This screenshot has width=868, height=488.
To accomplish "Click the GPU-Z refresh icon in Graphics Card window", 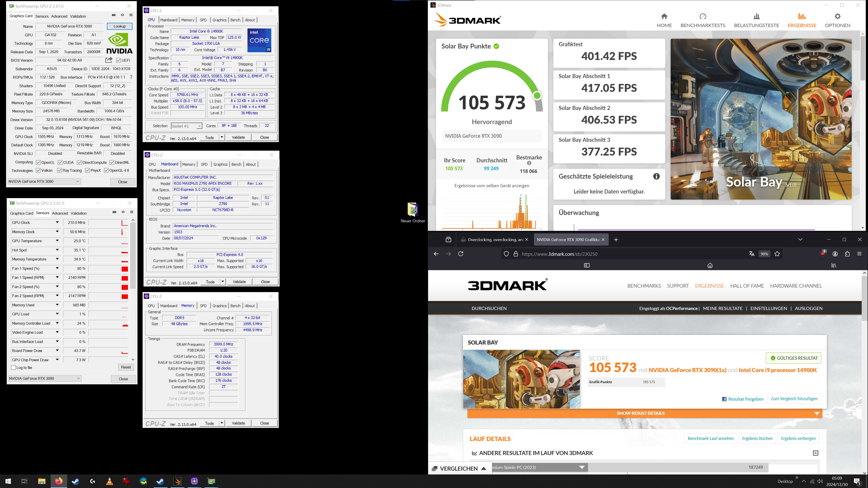I will [x=122, y=15].
